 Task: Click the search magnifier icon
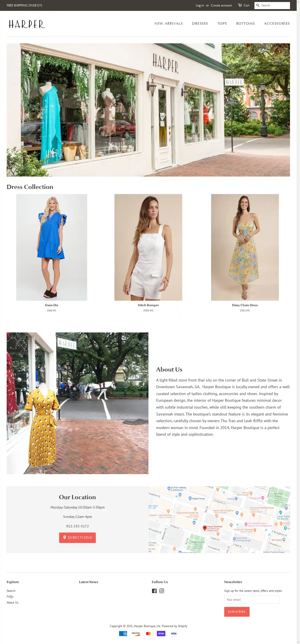pyautogui.click(x=258, y=5)
